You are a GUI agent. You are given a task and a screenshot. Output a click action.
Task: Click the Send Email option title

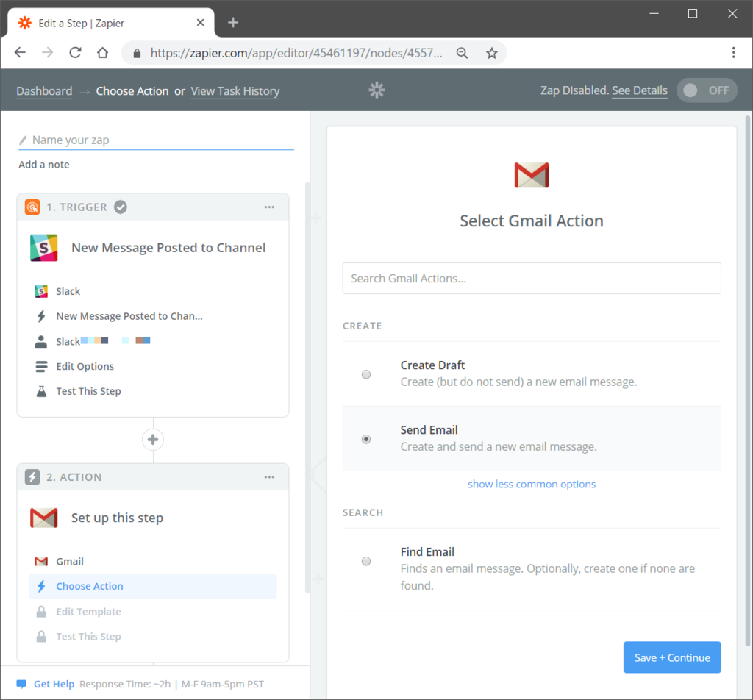429,429
